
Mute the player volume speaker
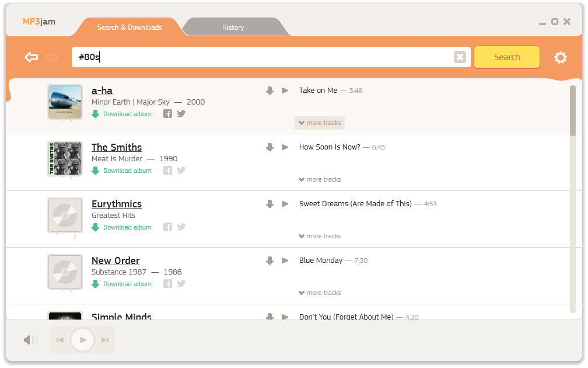pos(30,340)
